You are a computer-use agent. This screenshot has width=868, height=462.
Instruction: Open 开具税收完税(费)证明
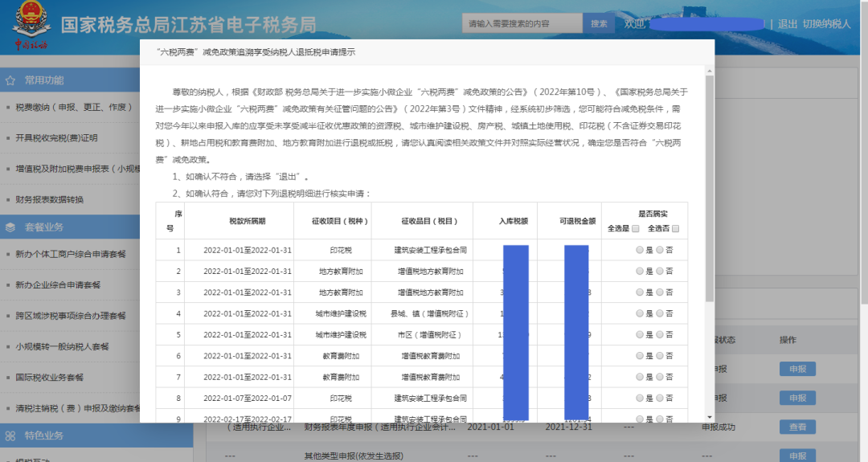coord(56,137)
